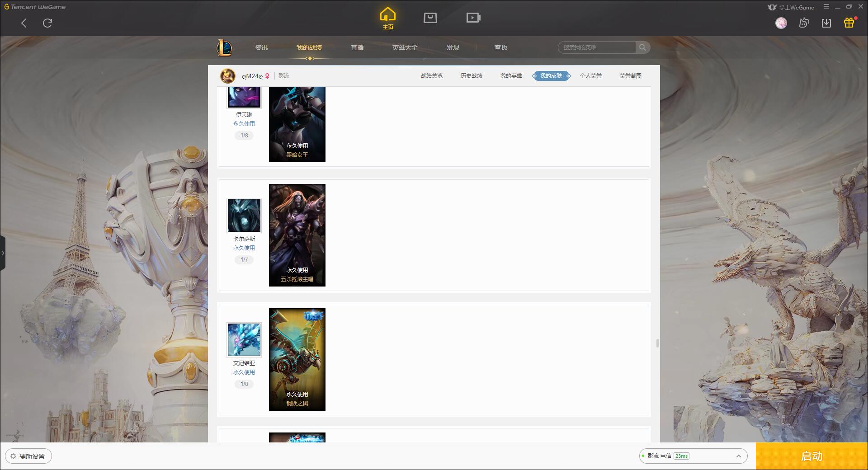
Task: Click the League of Legends logo
Action: pyautogui.click(x=224, y=47)
